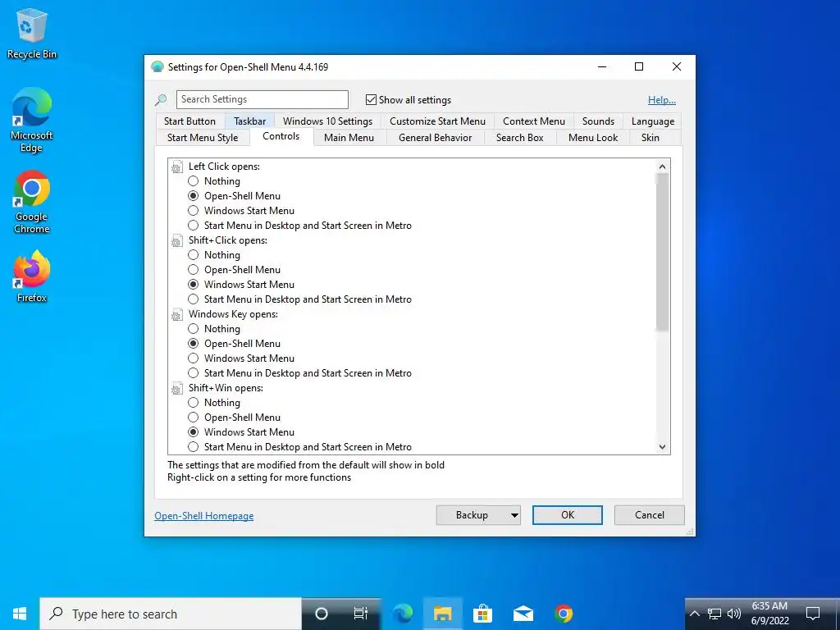Click the Search Settings input field
Viewport: 840px width, 630px height.
(x=262, y=99)
